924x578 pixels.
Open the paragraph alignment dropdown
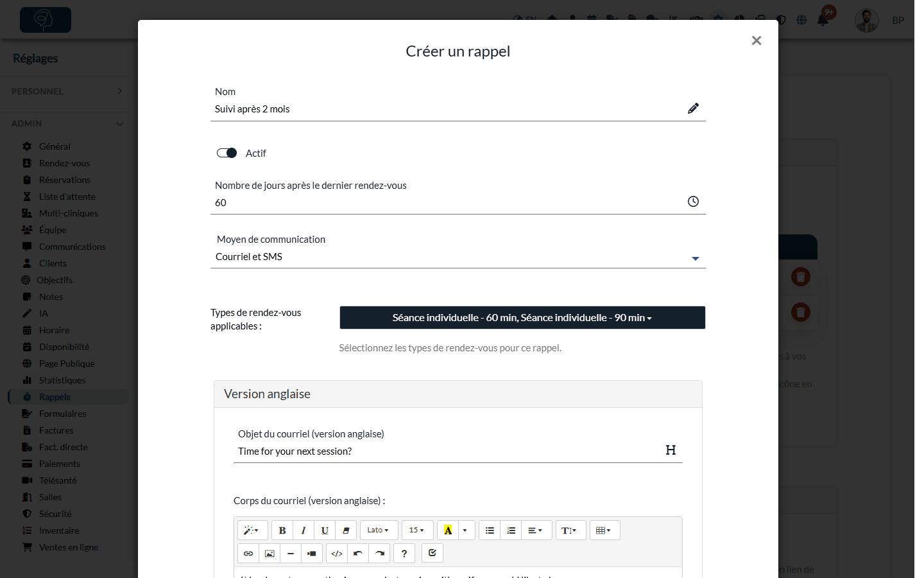click(x=536, y=530)
